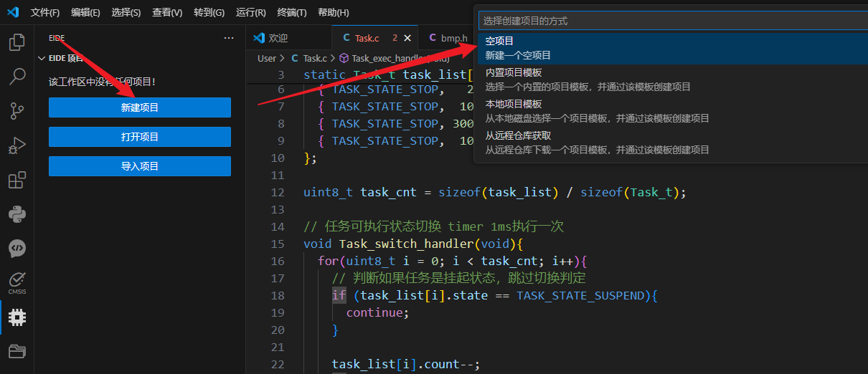Open the Run and Debug view

tap(16, 145)
